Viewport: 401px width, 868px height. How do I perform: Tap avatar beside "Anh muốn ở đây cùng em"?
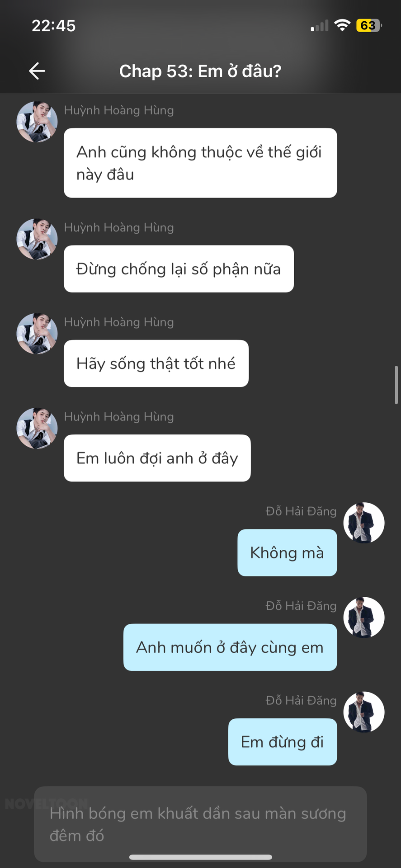(x=364, y=617)
